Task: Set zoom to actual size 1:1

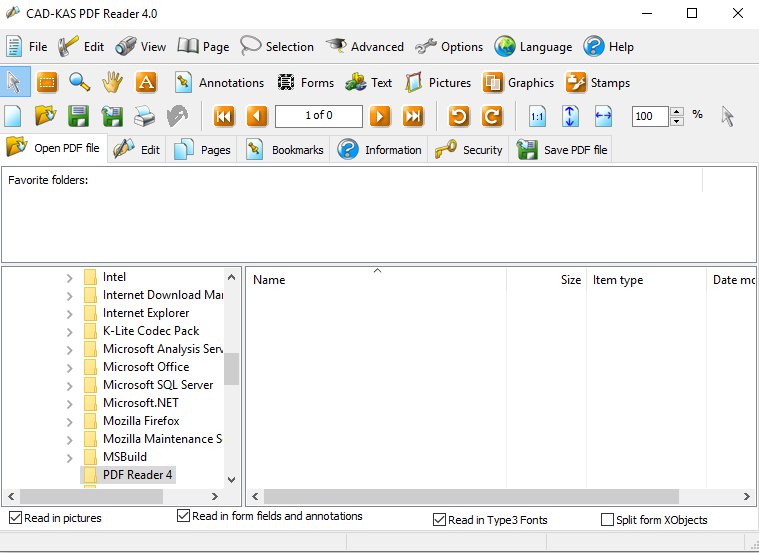Action: click(537, 116)
